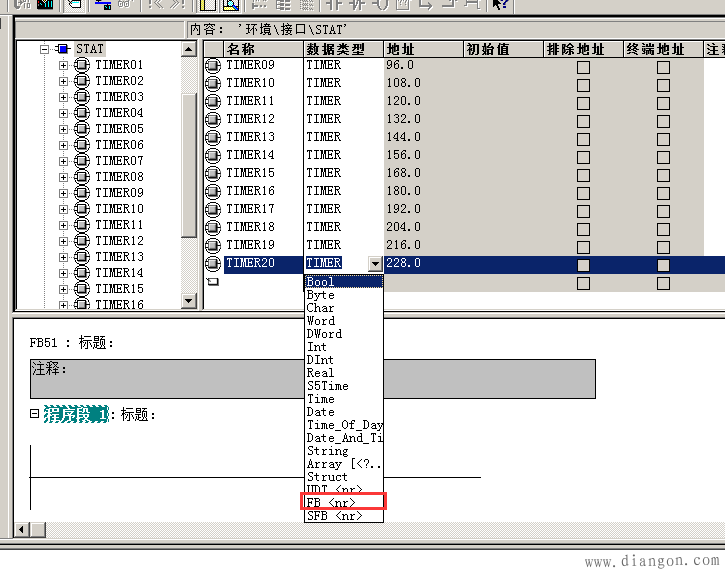Screen dimensions: 725x575
Task: Tick the 终端地址 checkbox for TIMER20
Action: click(x=664, y=265)
